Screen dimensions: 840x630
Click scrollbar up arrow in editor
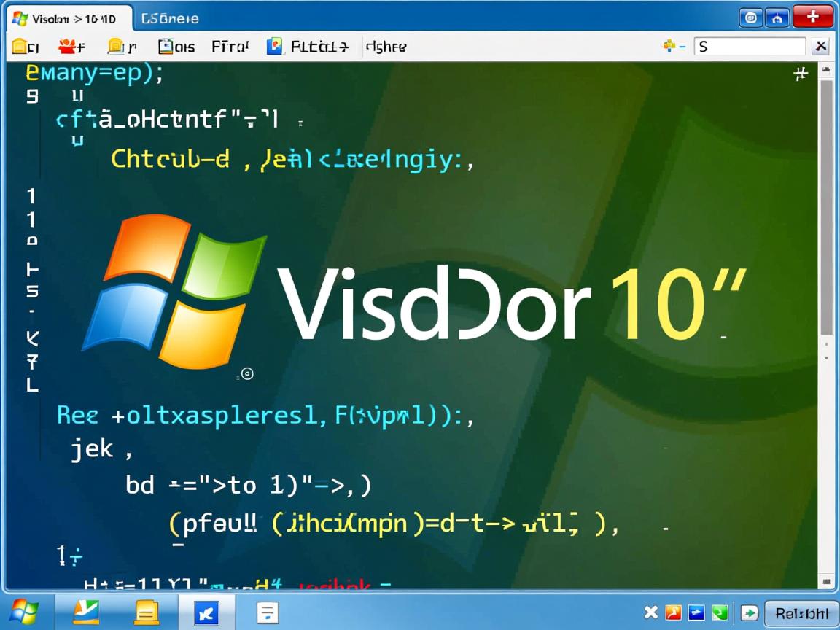pyautogui.click(x=826, y=71)
